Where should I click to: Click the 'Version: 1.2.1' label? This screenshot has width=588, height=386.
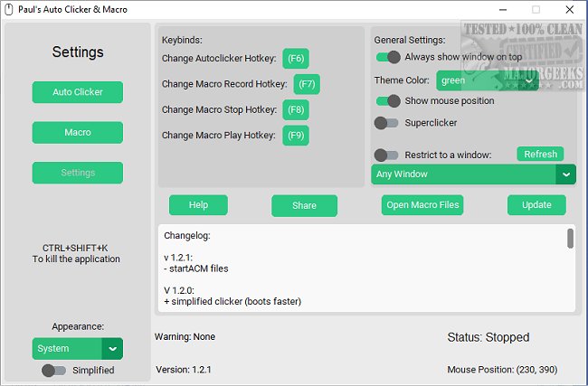pos(184,370)
